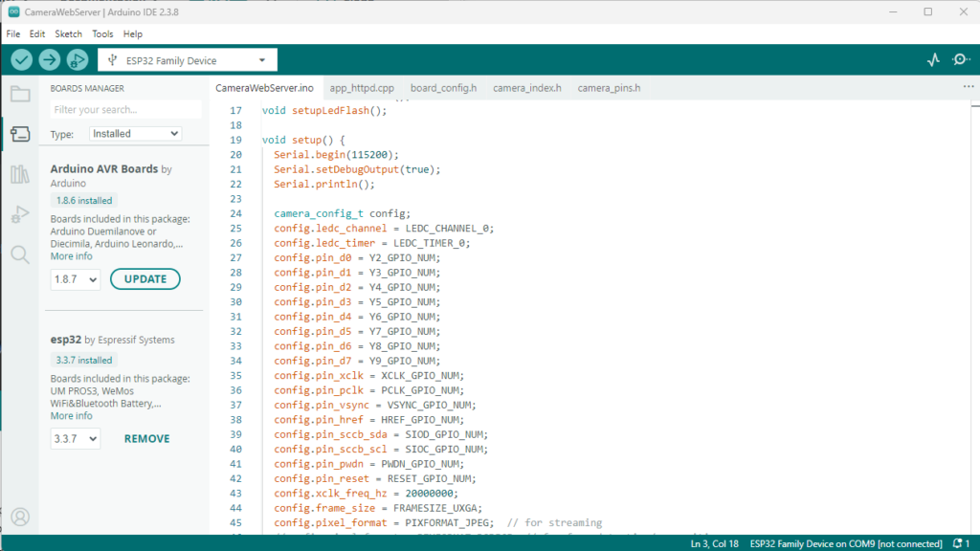Open the Serial Plotter icon
Screen dimensions: 980x551
933,60
